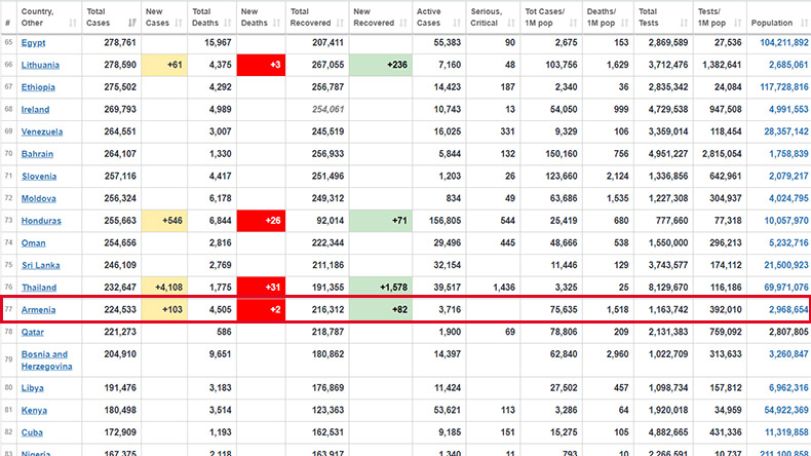811x456 pixels.
Task: Select Honduras active cases 156,805
Action: coord(445,220)
